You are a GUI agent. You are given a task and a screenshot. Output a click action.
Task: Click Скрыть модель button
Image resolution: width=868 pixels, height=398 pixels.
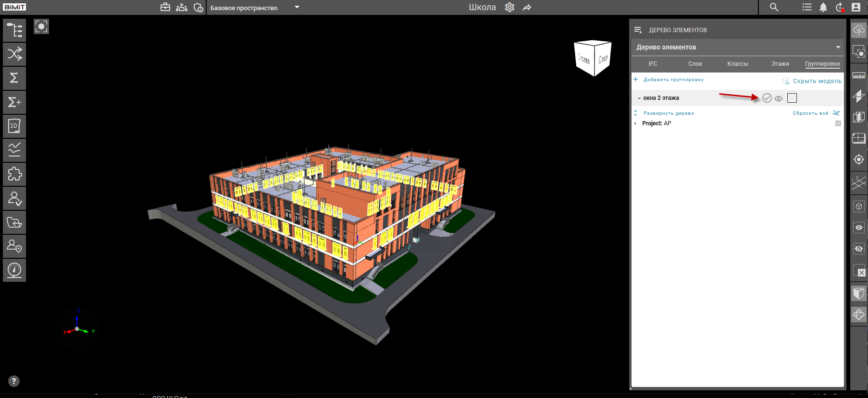pos(817,81)
